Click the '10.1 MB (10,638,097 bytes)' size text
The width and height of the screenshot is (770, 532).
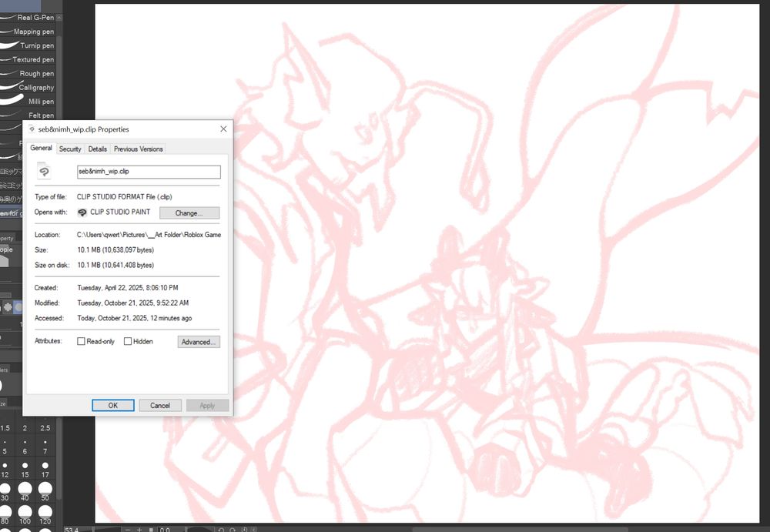point(115,250)
